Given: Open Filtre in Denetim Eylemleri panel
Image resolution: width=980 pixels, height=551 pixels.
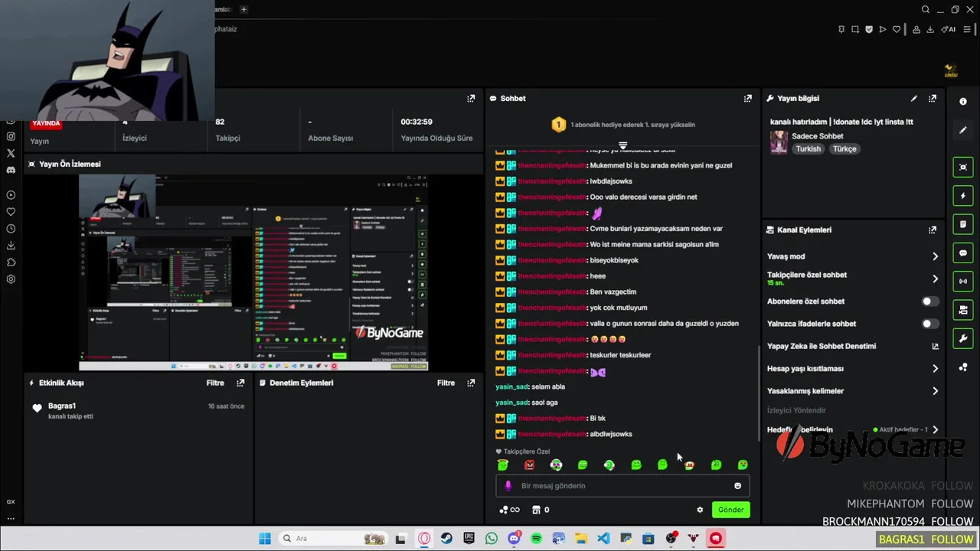Looking at the screenshot, I should point(446,383).
